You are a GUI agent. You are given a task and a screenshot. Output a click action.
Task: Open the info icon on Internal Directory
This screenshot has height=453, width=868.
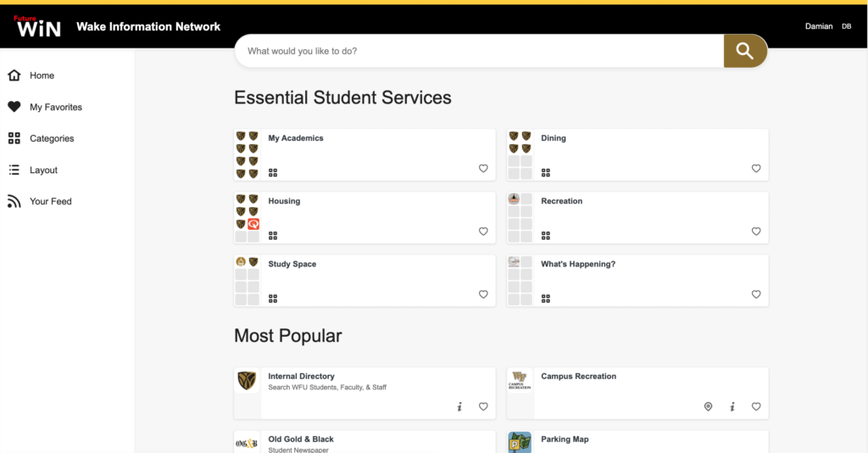pyautogui.click(x=459, y=406)
